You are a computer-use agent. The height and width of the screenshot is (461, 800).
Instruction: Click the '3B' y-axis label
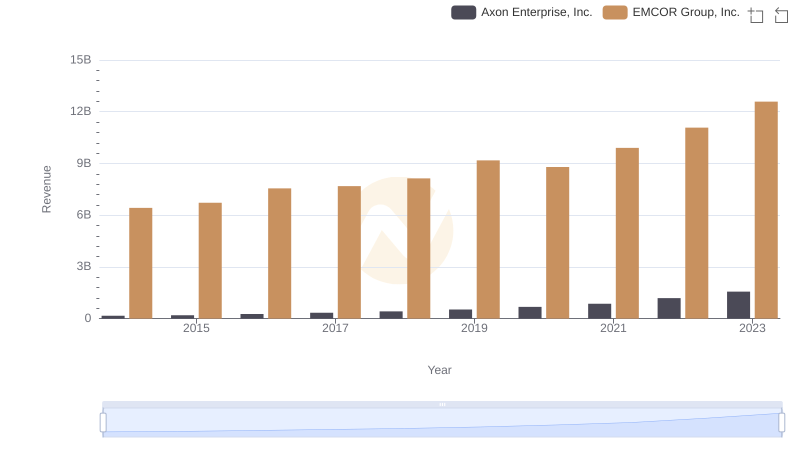84,266
